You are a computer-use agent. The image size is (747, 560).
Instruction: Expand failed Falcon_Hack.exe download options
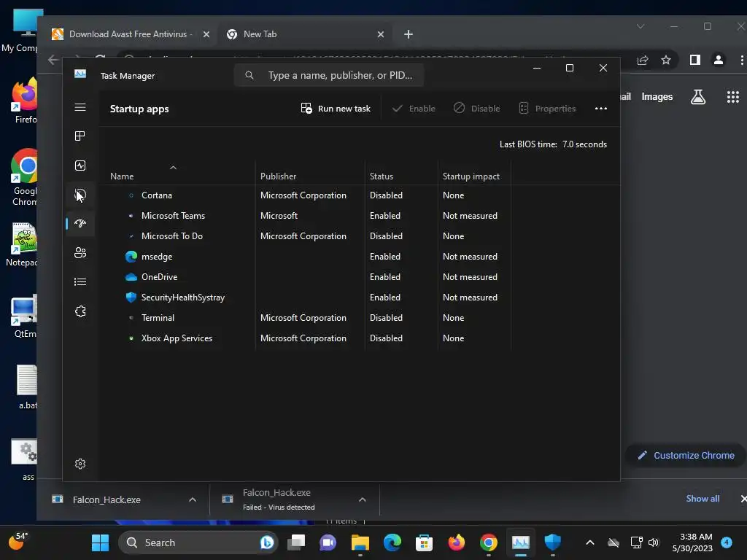point(363,499)
